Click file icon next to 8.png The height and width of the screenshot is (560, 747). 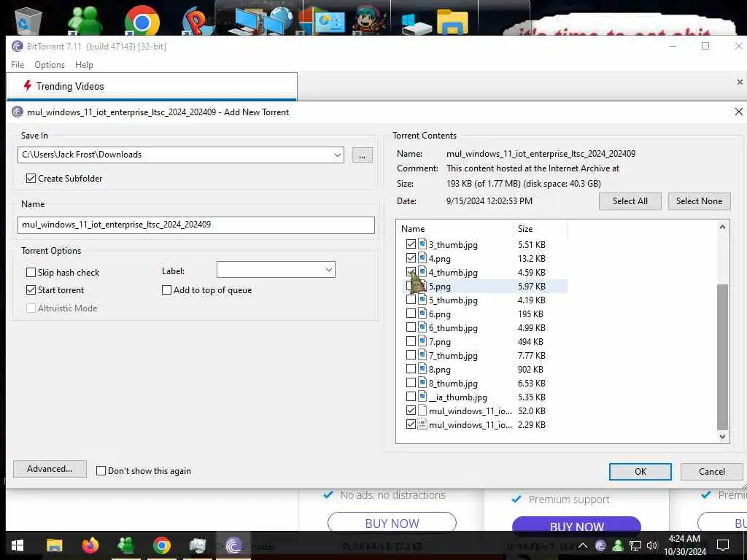(x=422, y=368)
